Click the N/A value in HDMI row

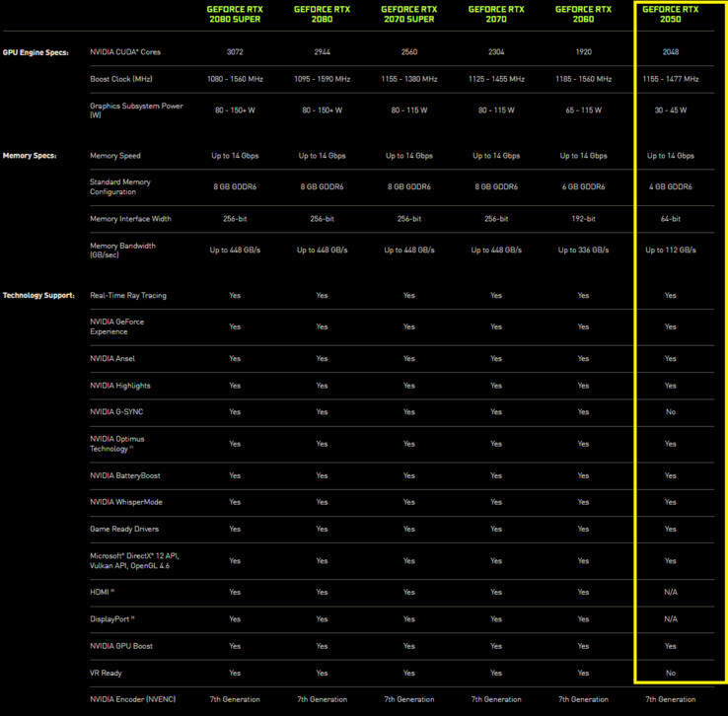pos(671,592)
